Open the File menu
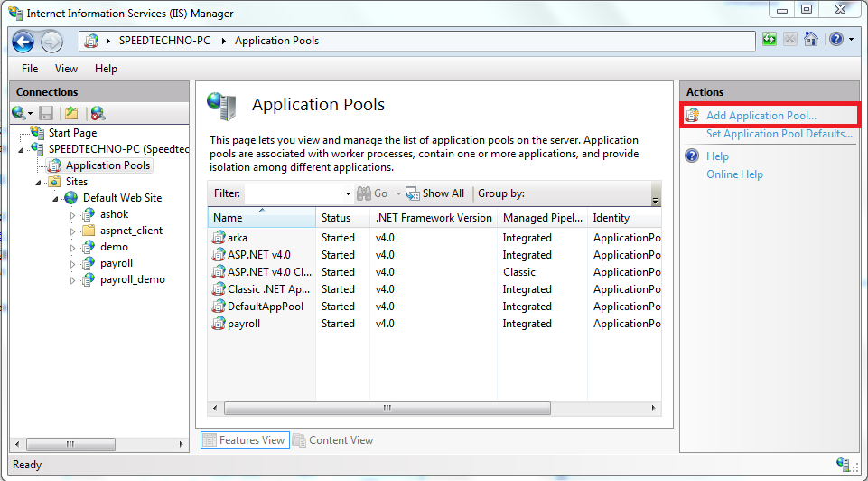868x481 pixels. pyautogui.click(x=30, y=69)
